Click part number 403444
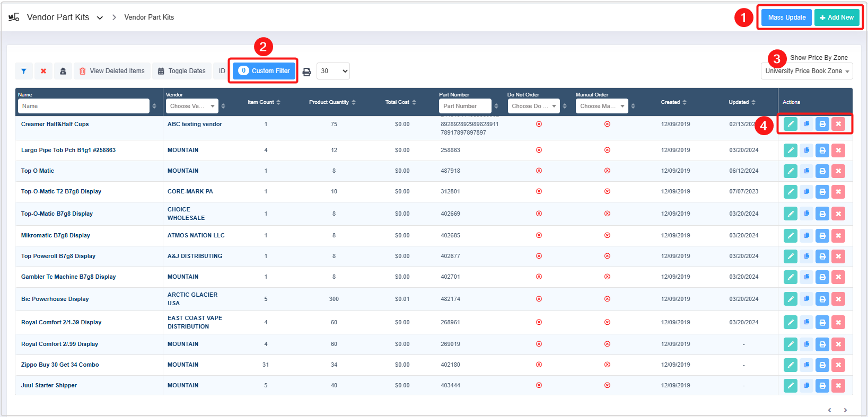Viewport: 868px width, 417px height. pos(451,385)
